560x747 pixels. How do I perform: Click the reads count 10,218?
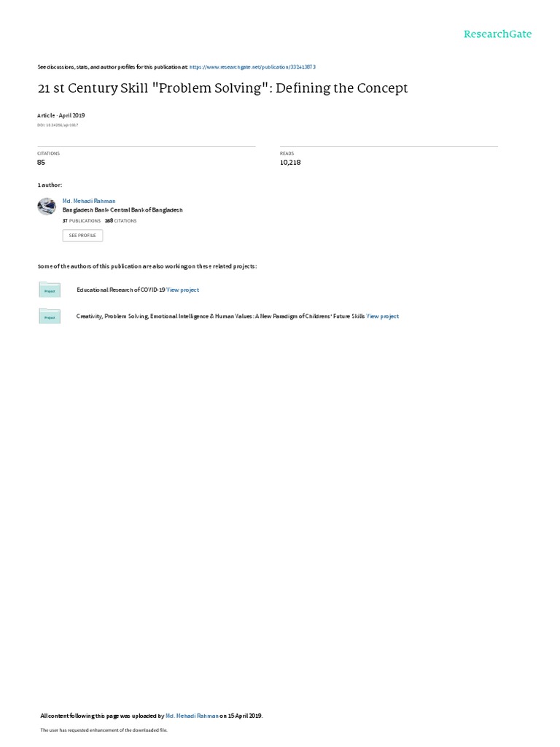coord(290,163)
